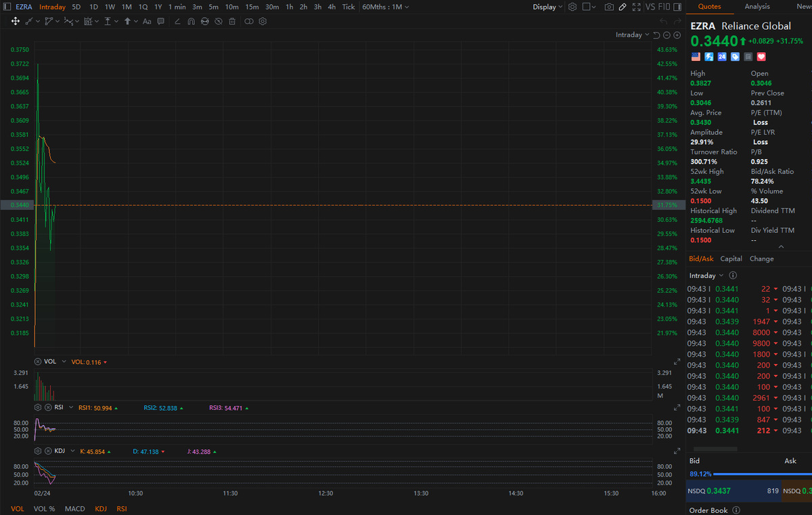Reset chart zoom with the undo-arrow icon
The height and width of the screenshot is (515, 812).
(656, 35)
